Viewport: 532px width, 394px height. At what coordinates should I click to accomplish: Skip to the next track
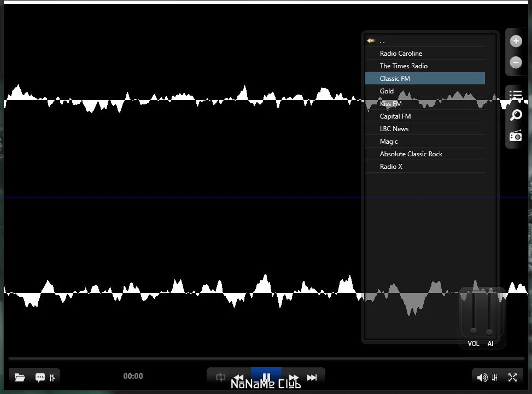click(312, 377)
